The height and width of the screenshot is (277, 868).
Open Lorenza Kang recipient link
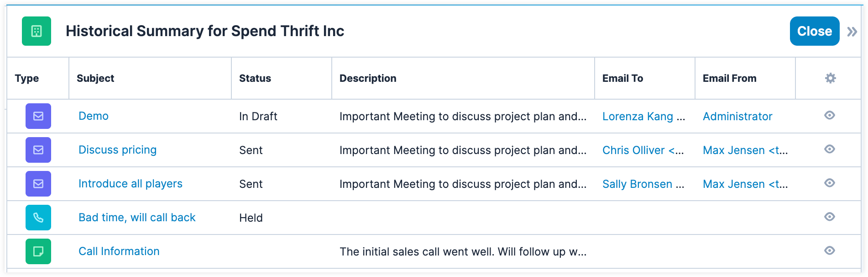tap(638, 117)
